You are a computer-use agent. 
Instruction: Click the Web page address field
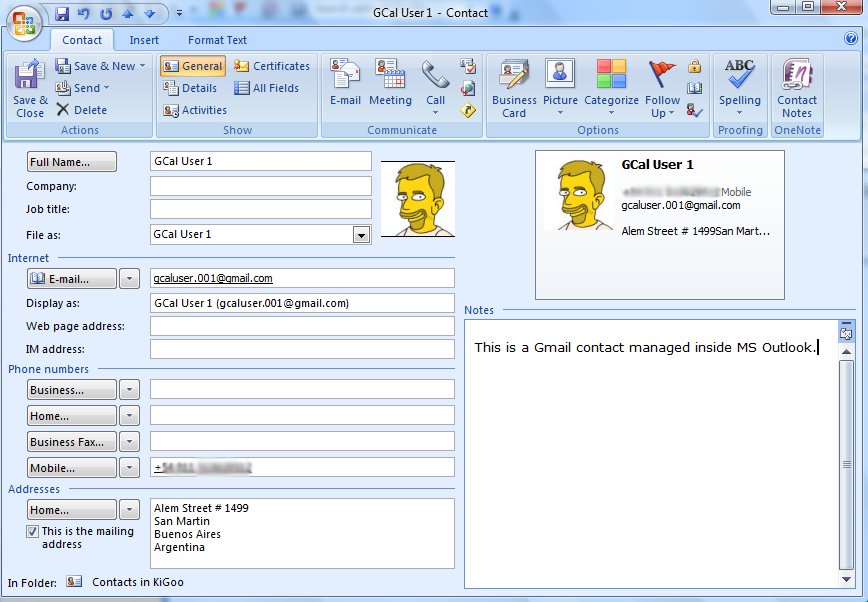(x=302, y=326)
